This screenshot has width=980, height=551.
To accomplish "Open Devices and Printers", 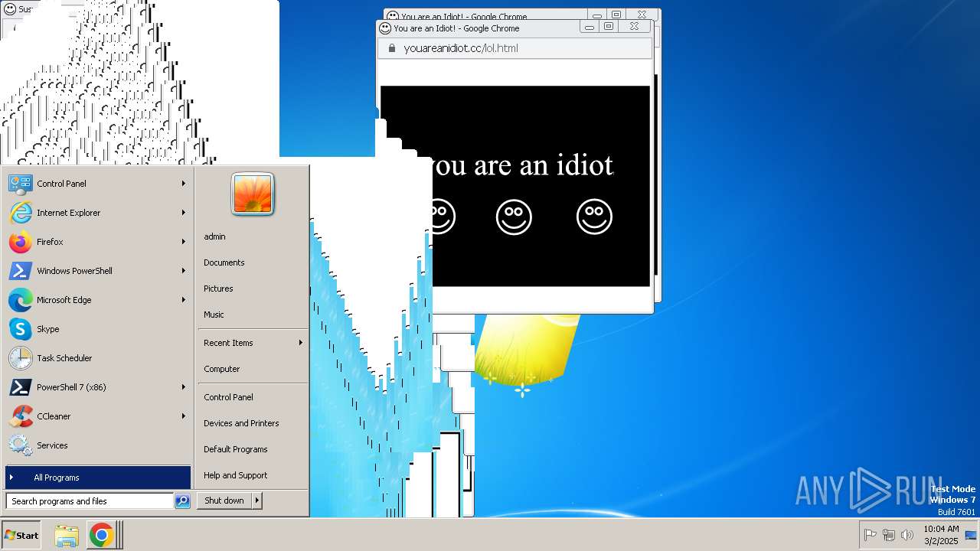I will (252, 423).
